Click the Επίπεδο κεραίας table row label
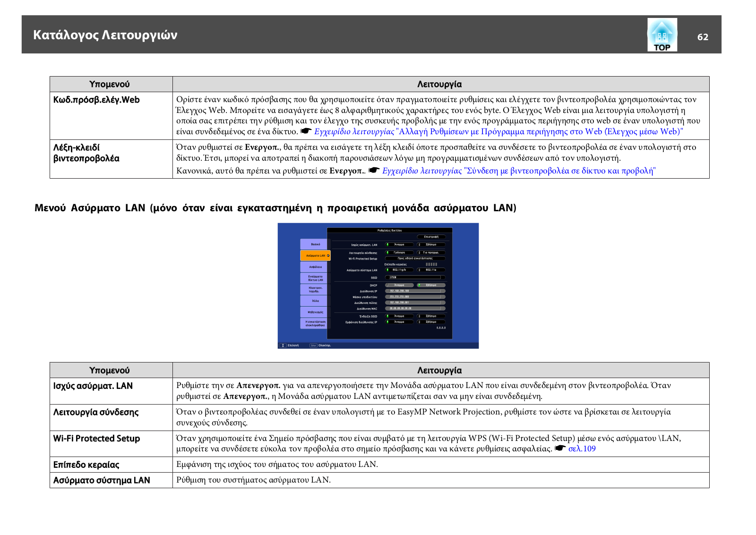 (86, 465)
